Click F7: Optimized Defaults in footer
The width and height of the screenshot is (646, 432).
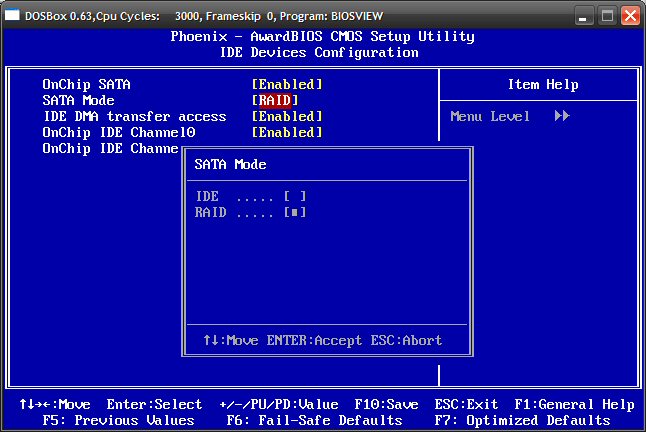click(522, 420)
